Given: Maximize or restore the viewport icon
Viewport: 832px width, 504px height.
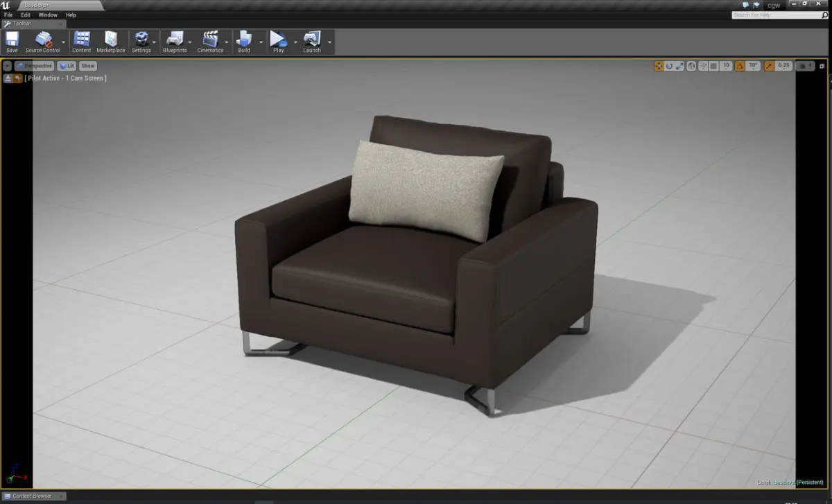Looking at the screenshot, I should point(822,66).
